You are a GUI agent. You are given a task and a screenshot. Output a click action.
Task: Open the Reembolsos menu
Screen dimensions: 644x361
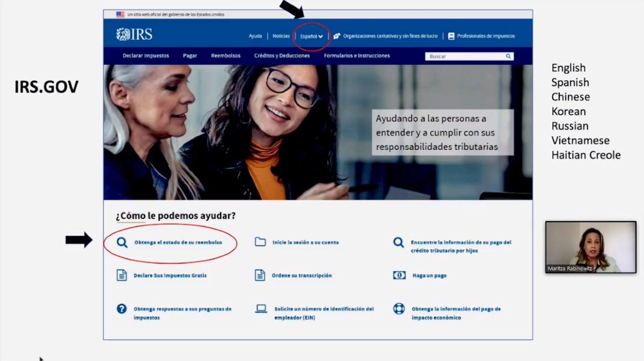coord(226,56)
